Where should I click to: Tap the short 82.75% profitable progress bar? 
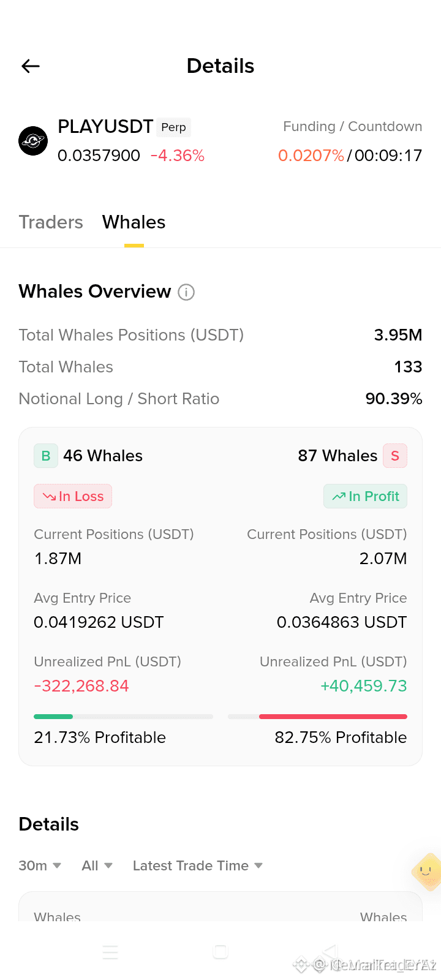coord(317,716)
